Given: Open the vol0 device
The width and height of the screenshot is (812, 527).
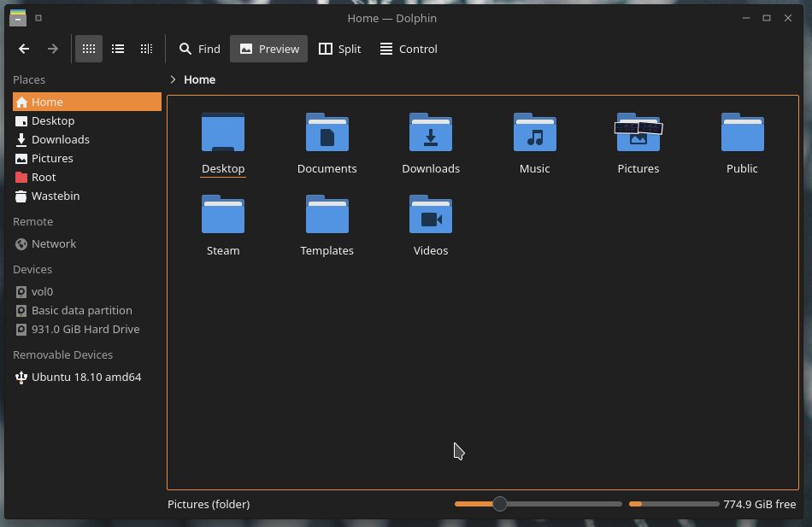Looking at the screenshot, I should coord(87,291).
